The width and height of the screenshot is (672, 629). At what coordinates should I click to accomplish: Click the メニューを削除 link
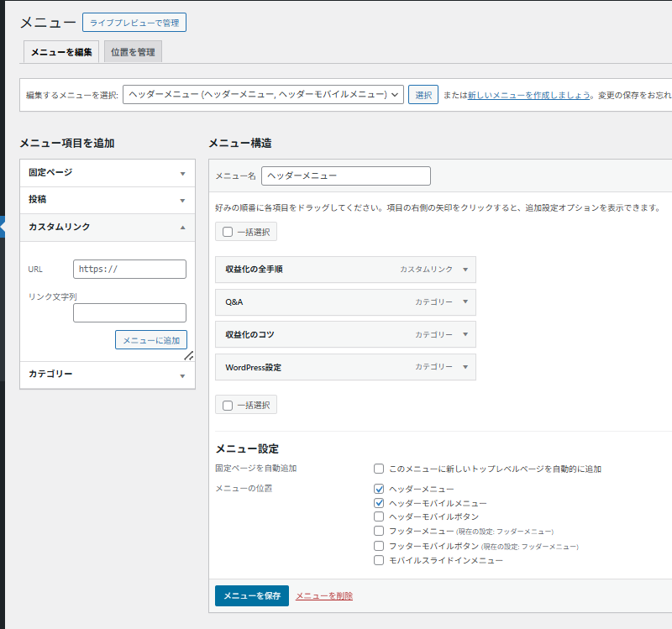(324, 596)
